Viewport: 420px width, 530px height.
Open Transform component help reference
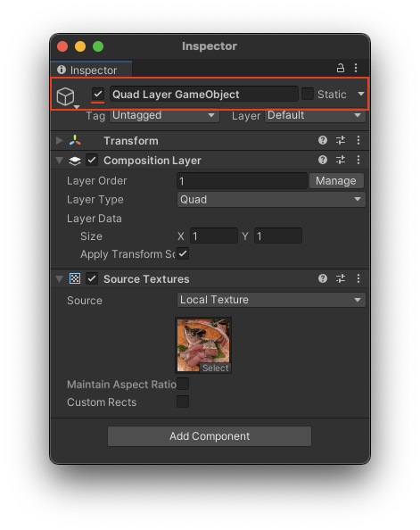[x=323, y=140]
